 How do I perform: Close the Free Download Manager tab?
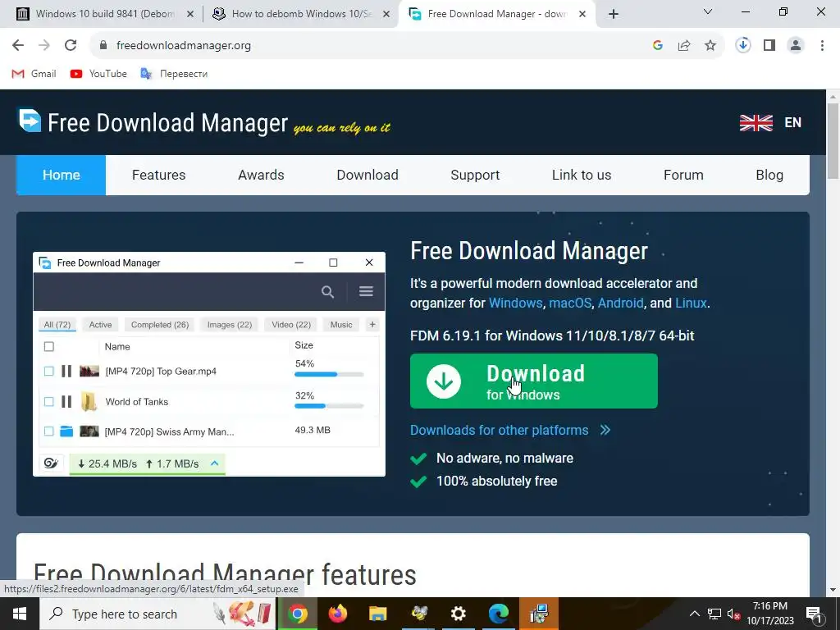tap(582, 15)
